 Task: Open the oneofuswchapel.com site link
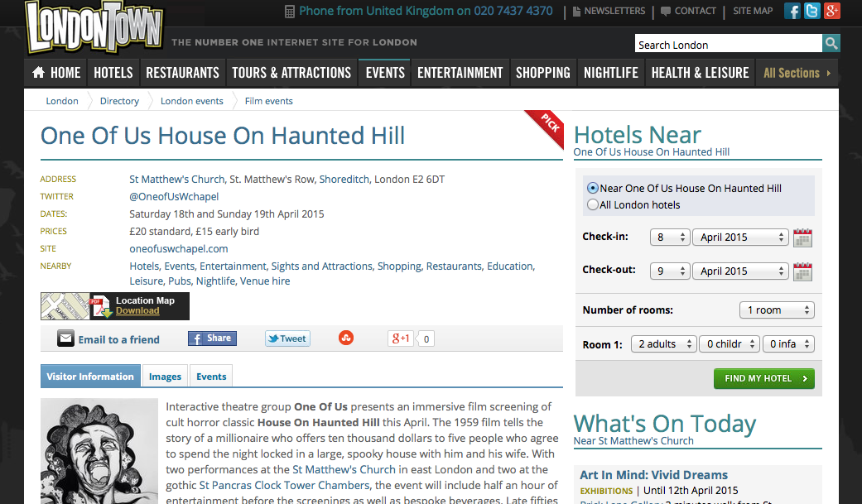tap(178, 248)
